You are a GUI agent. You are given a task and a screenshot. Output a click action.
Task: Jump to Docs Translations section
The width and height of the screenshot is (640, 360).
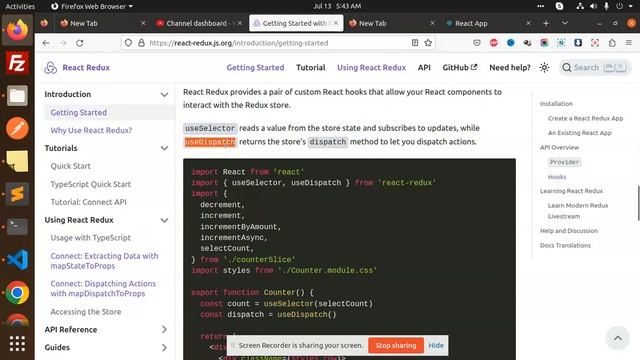pos(565,245)
